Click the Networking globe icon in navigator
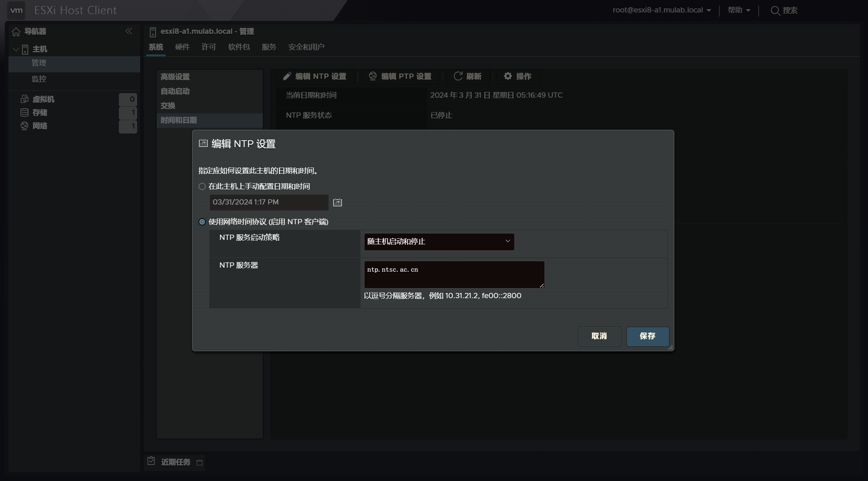The image size is (868, 481). tap(25, 126)
